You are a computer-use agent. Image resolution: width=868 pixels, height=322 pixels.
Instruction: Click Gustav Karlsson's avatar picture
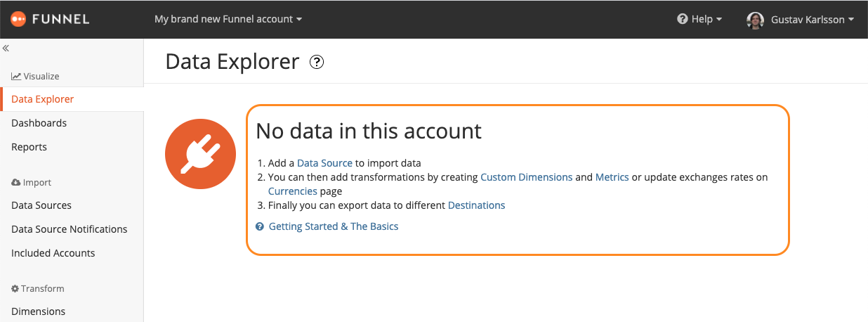755,20
